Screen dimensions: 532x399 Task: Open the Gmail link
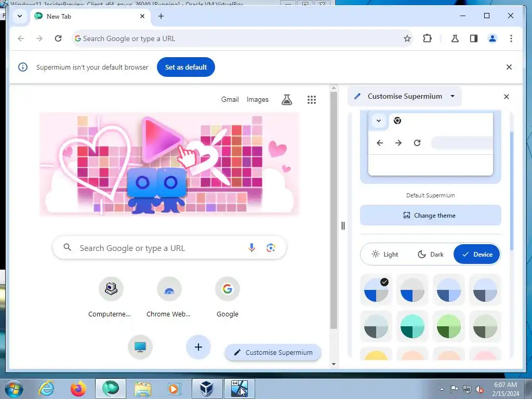pyautogui.click(x=230, y=99)
